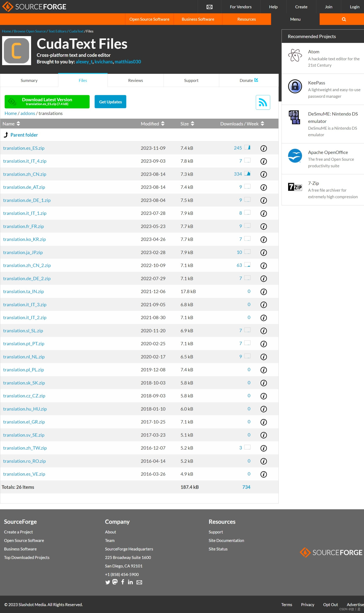Open the LinkedIn icon in footer
Viewport: 364px width, 613px height.
pyautogui.click(x=130, y=582)
